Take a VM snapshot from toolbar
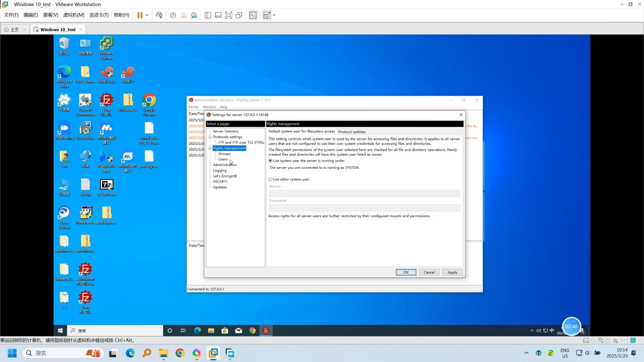This screenshot has height=362, width=644. click(x=173, y=15)
